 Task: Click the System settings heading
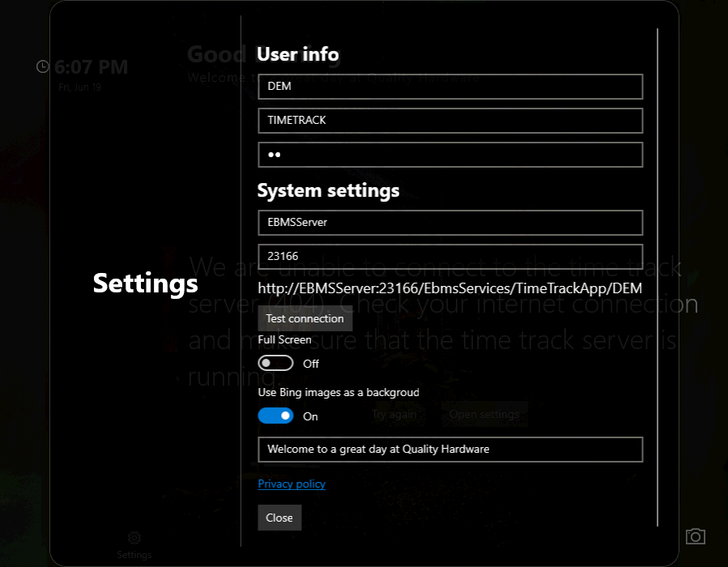(x=328, y=190)
